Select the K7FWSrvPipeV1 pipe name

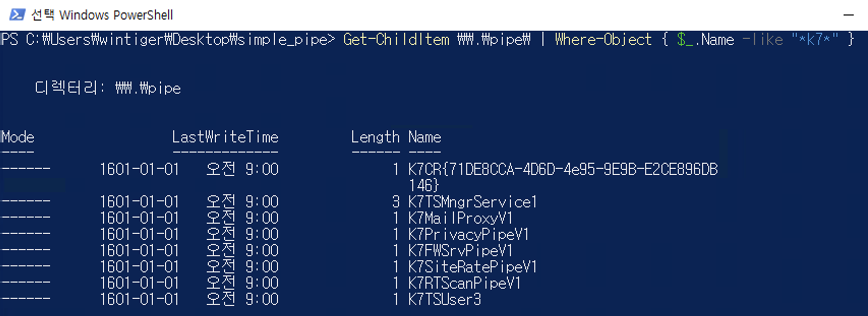pyautogui.click(x=460, y=251)
